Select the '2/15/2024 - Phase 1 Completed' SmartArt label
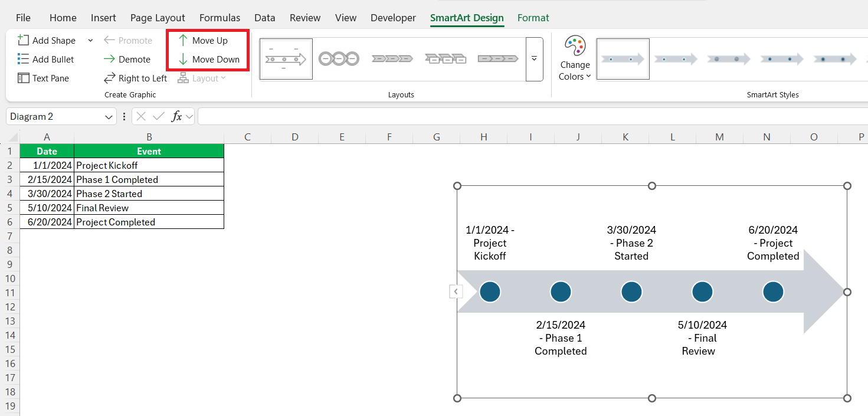The image size is (868, 416). [561, 338]
